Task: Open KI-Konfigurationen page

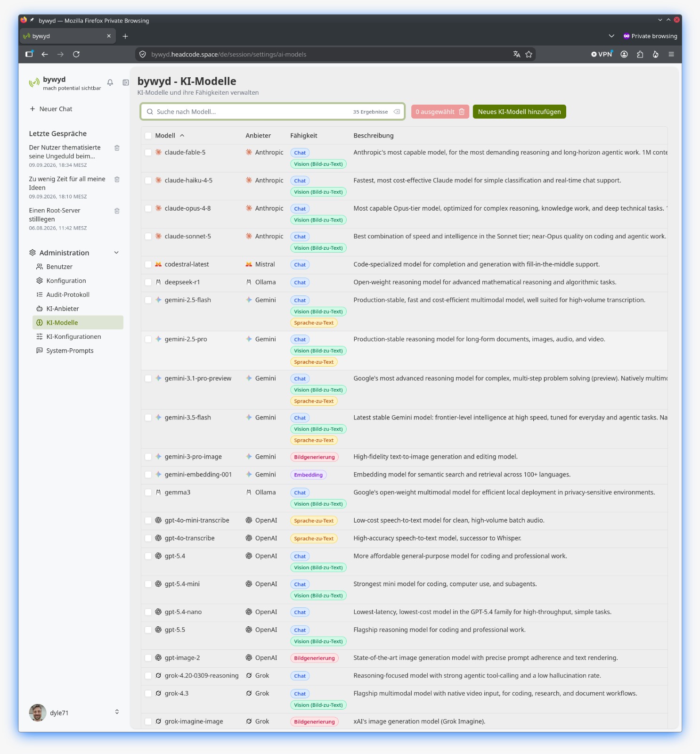Action: point(78,336)
